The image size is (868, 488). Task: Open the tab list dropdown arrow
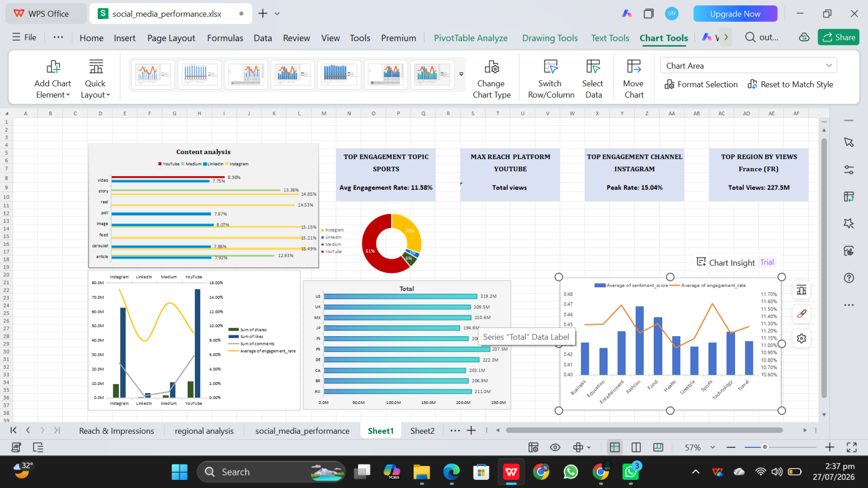[277, 14]
